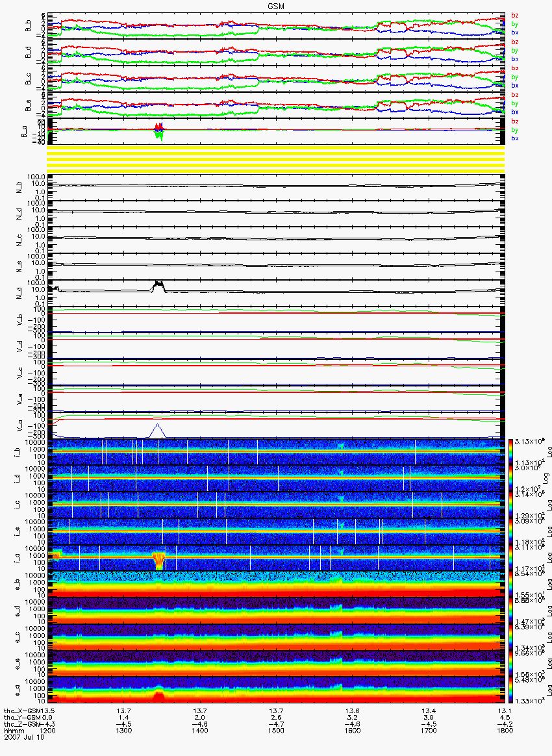Click the X-GSM value 13.1
Viewport: 552px width, 756px height.
tap(505, 711)
